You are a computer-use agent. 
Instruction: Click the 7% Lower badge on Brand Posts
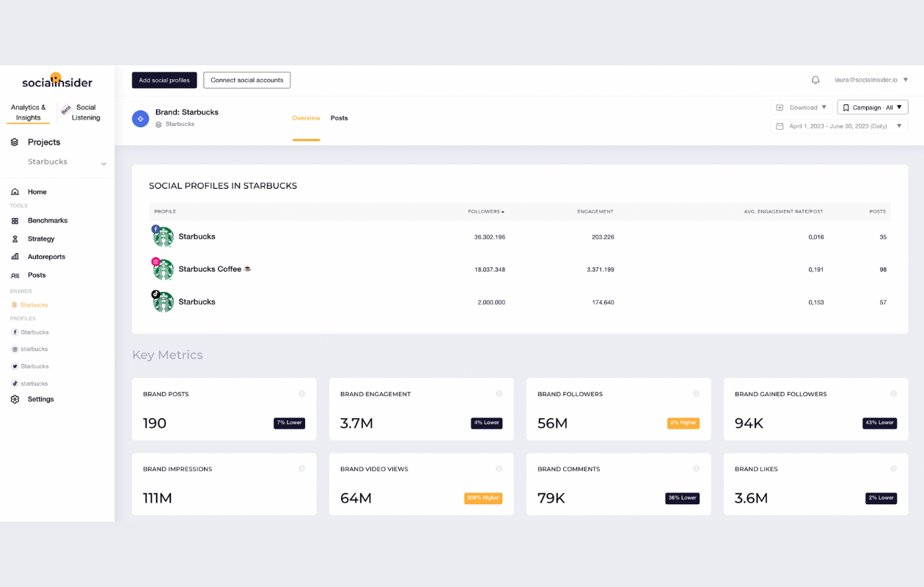point(290,423)
